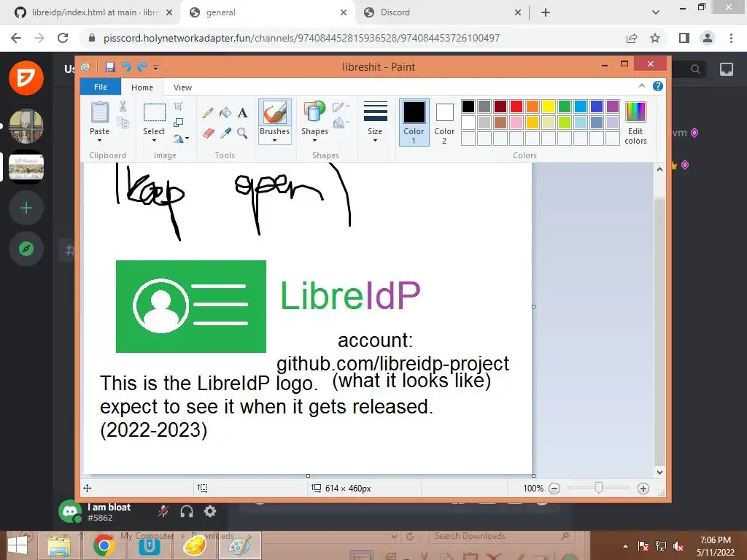The height and width of the screenshot is (560, 747).
Task: Click the Discord inbox icon
Action: 727,69
